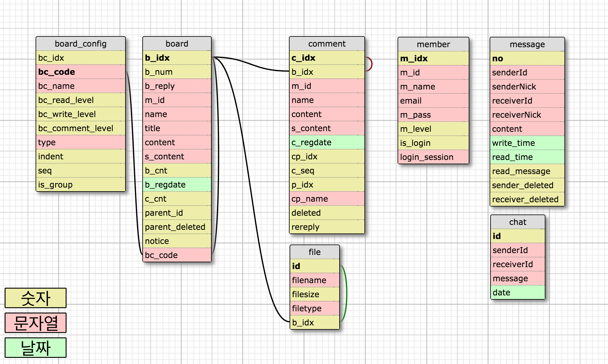Select the comment table title
Image resolution: width=608 pixels, height=364 pixels.
click(327, 44)
